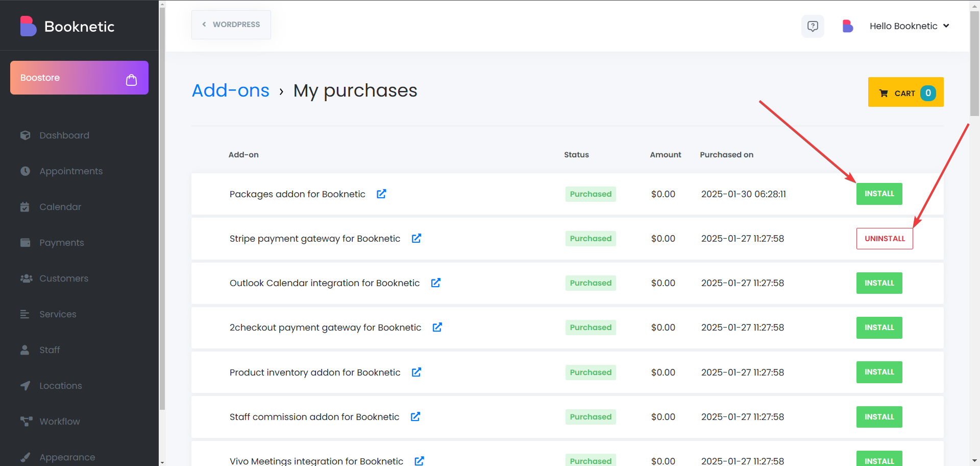Click the $0.00 amount on Packages addon row
Viewport: 980px width, 466px height.
[663, 194]
